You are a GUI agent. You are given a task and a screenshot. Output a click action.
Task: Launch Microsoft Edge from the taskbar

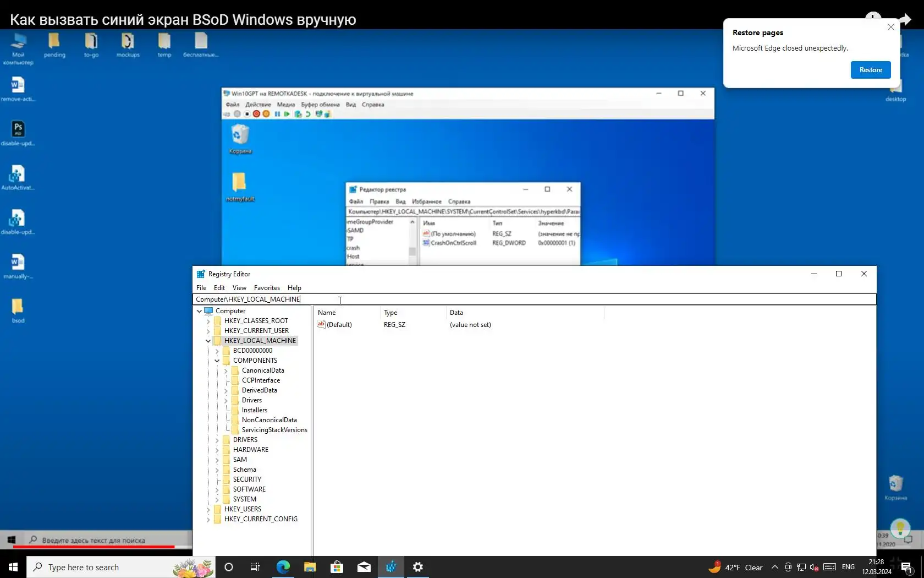pyautogui.click(x=283, y=567)
